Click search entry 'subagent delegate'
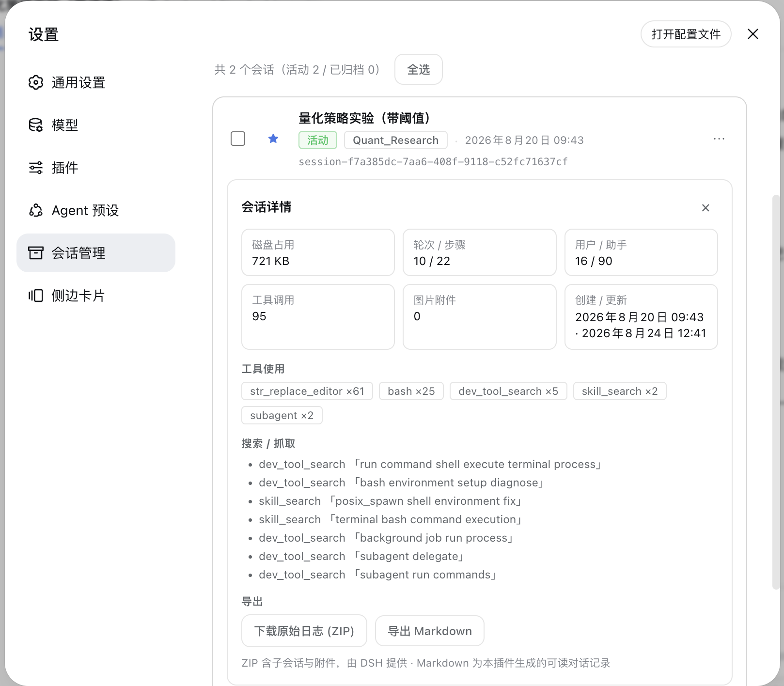Image resolution: width=784 pixels, height=686 pixels. (361, 556)
